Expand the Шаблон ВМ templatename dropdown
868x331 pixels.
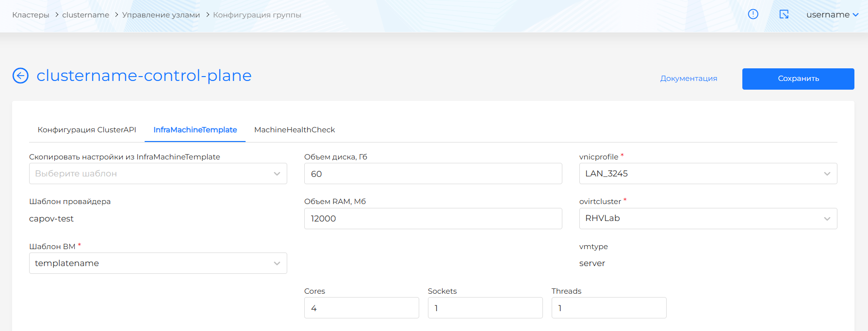pos(158,263)
